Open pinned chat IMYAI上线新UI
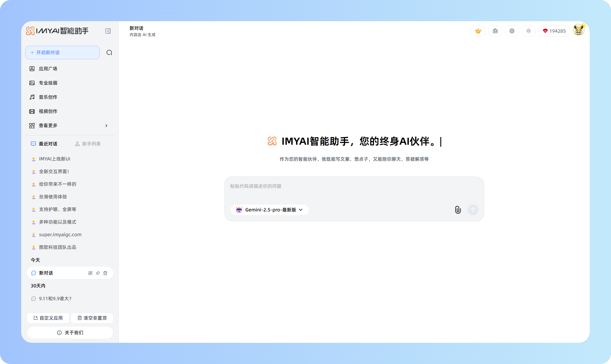The width and height of the screenshot is (611, 364). coord(70,159)
